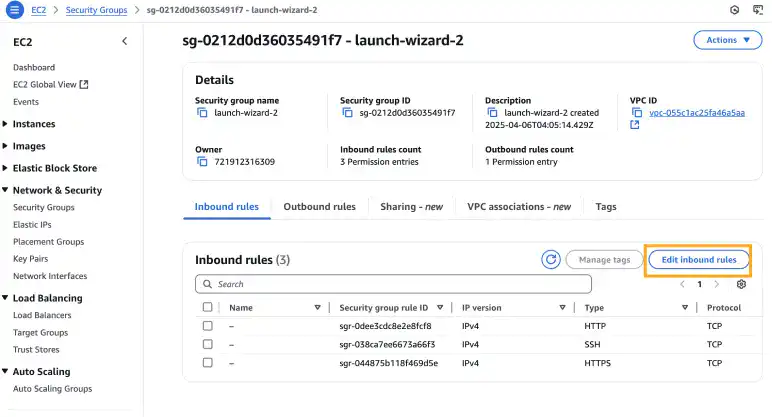Open the Sharing - new tab

point(412,207)
